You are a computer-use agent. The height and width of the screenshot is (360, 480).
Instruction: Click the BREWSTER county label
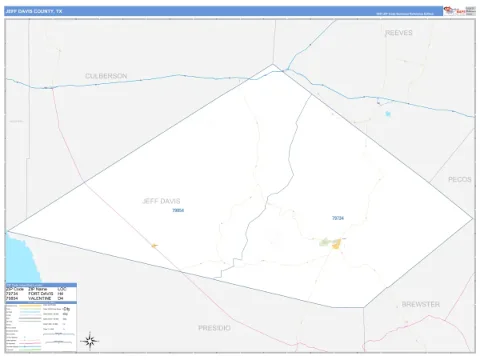point(421,304)
